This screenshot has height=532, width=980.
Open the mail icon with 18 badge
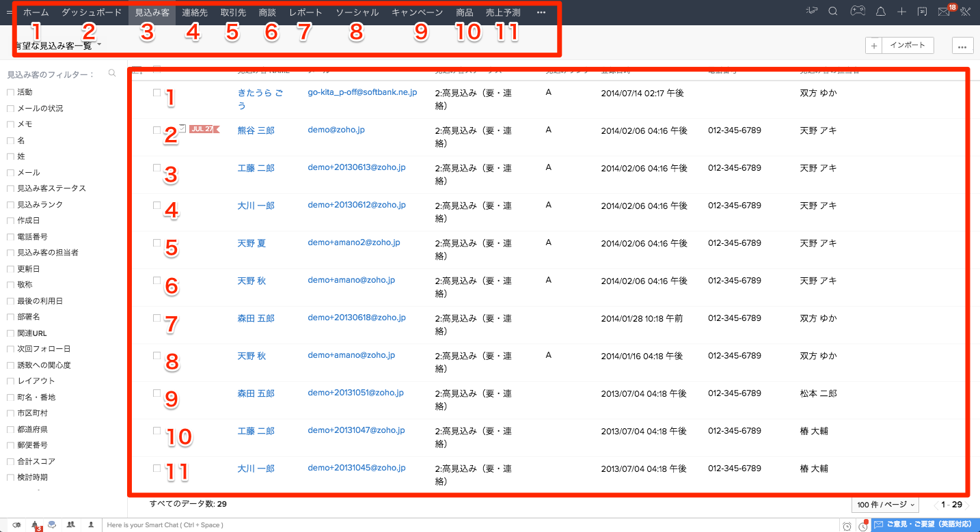coord(944,12)
